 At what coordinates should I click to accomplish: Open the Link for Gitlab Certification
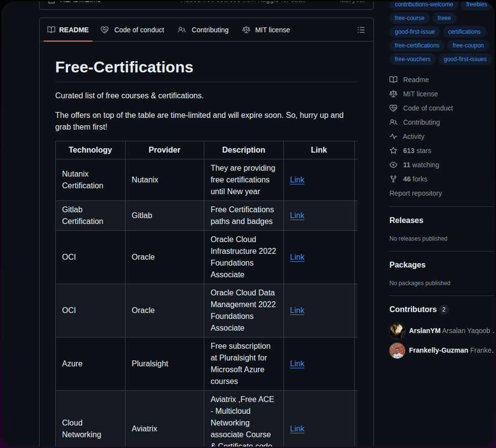(x=297, y=216)
